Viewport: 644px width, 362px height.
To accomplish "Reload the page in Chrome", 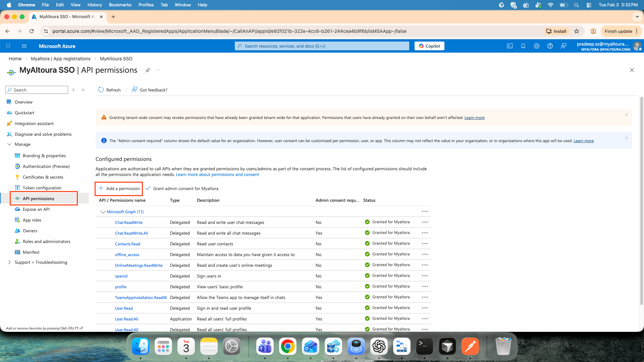I will (x=32, y=31).
